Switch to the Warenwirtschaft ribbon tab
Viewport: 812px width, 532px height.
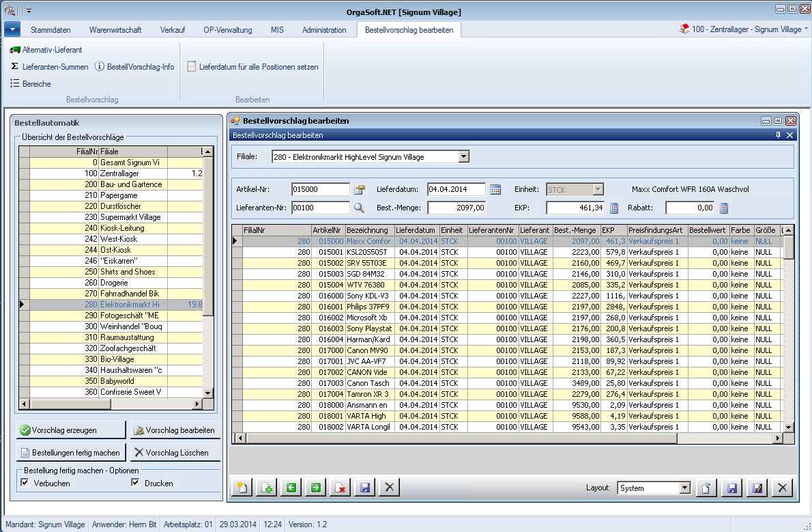115,30
